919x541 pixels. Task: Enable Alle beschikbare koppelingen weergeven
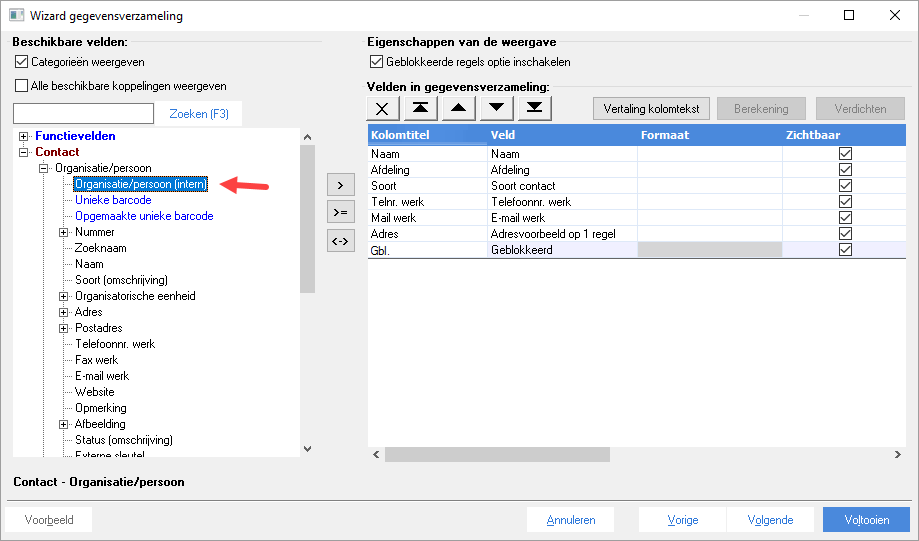(22, 86)
